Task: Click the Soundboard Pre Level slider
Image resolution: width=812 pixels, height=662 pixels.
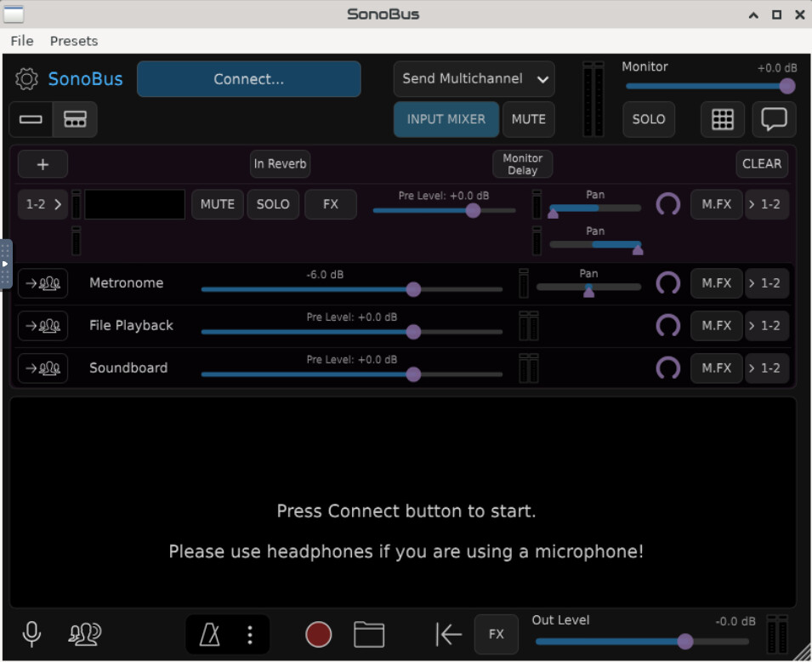Action: [352, 374]
